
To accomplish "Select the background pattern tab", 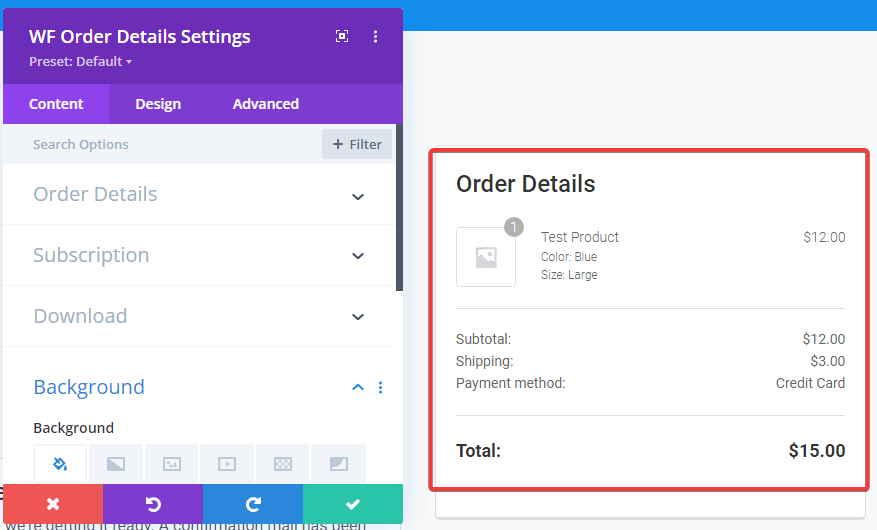I will click(283, 463).
